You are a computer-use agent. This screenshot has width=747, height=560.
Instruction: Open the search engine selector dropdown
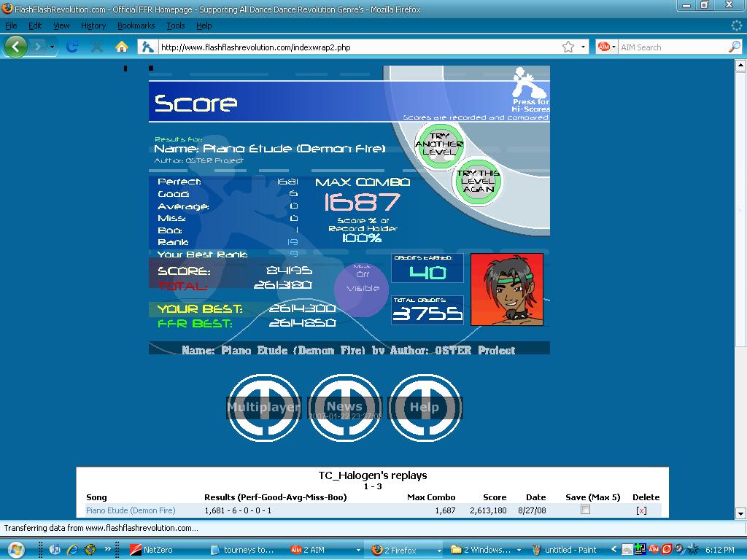click(x=614, y=47)
